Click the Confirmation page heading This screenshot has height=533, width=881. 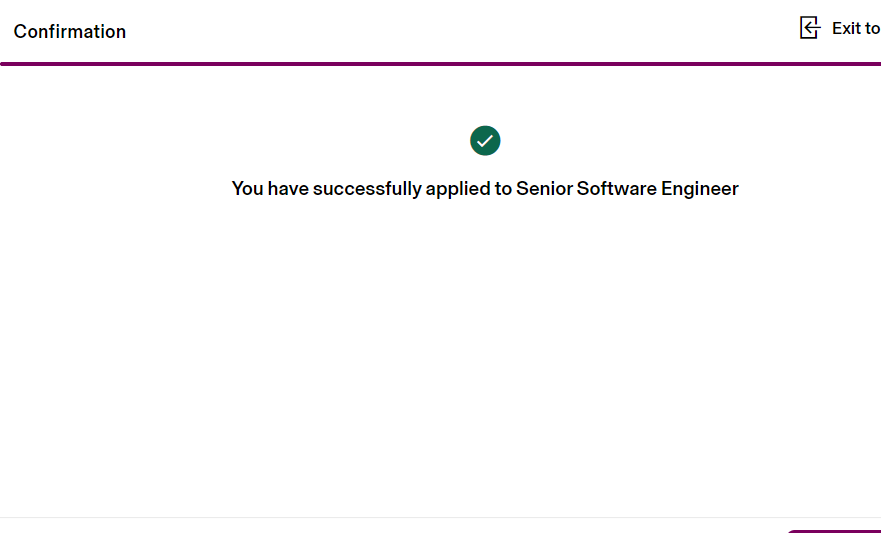(x=70, y=31)
